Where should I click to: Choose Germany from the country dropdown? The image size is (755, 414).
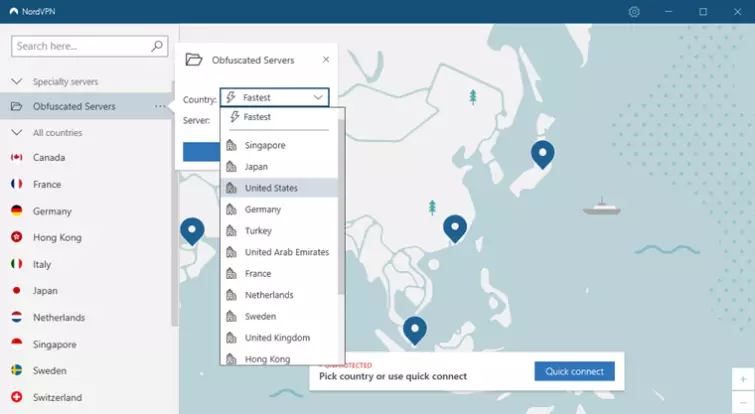click(279, 209)
